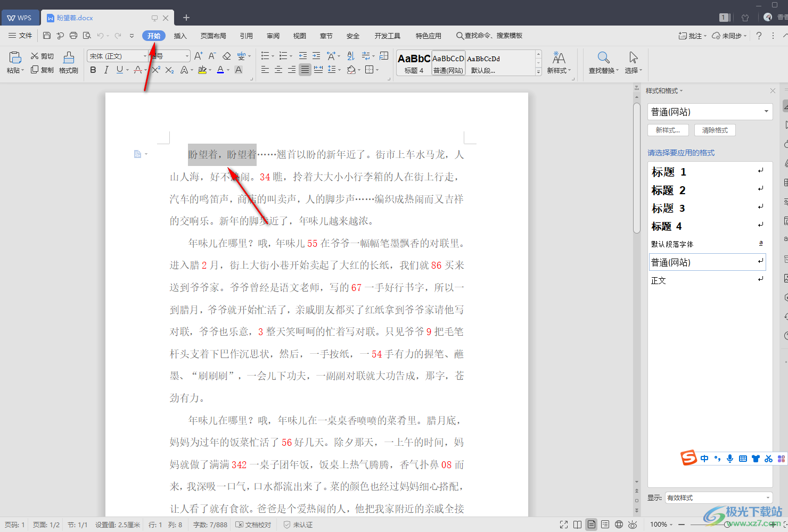Click the Paste clipboard icon
The image size is (788, 532).
coord(15,57)
